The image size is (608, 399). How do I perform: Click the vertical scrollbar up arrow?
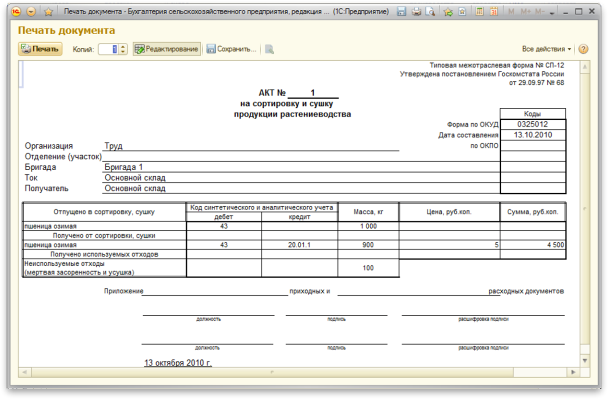click(x=585, y=67)
